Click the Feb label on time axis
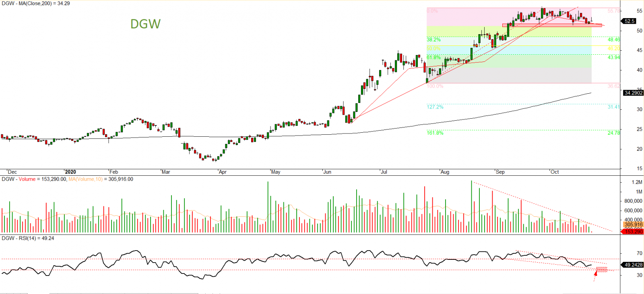 tap(114, 172)
